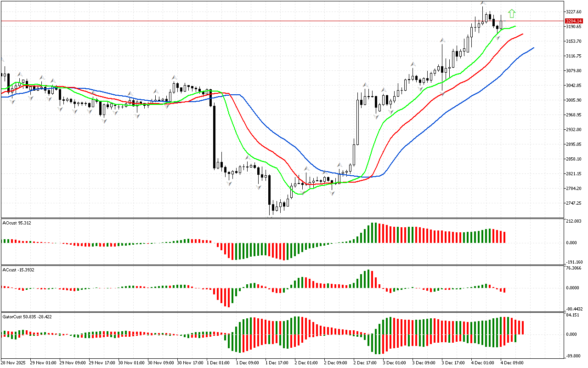Screen dimensions: 588x368
Task: Click the green up arrow signal
Action: point(512,13)
